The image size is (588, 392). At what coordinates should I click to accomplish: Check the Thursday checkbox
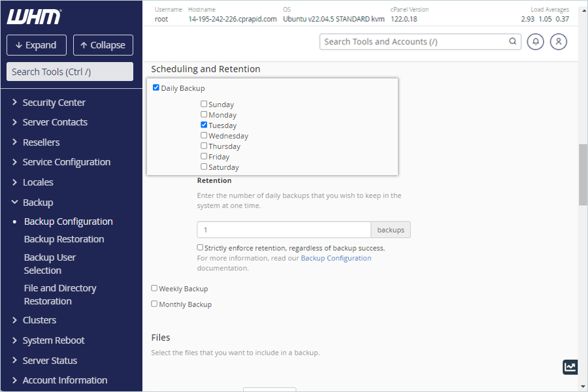[204, 146]
